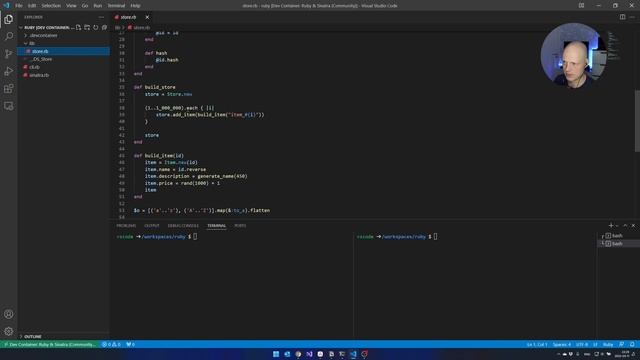Open the notifications bell in status bar
Viewport: 640px width, 360px height.
click(632, 344)
